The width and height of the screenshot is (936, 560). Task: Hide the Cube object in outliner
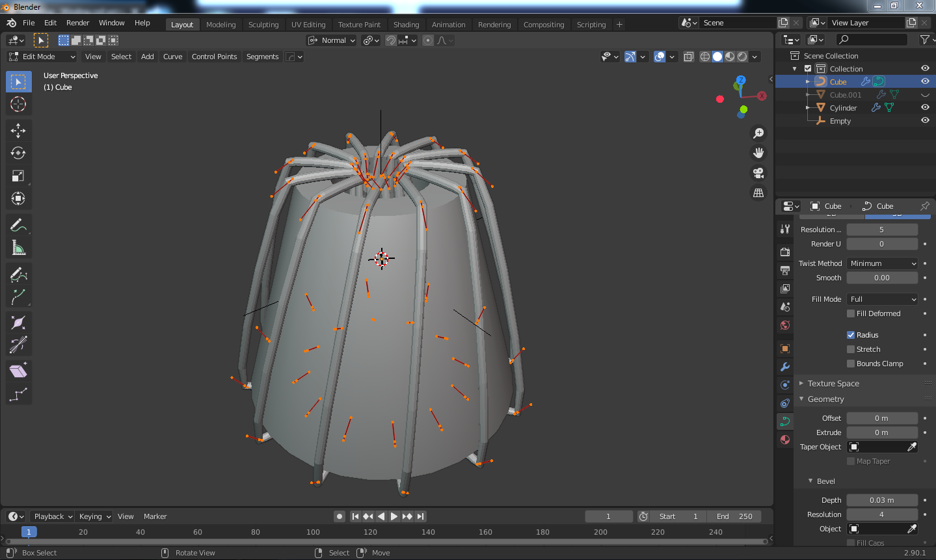[925, 81]
